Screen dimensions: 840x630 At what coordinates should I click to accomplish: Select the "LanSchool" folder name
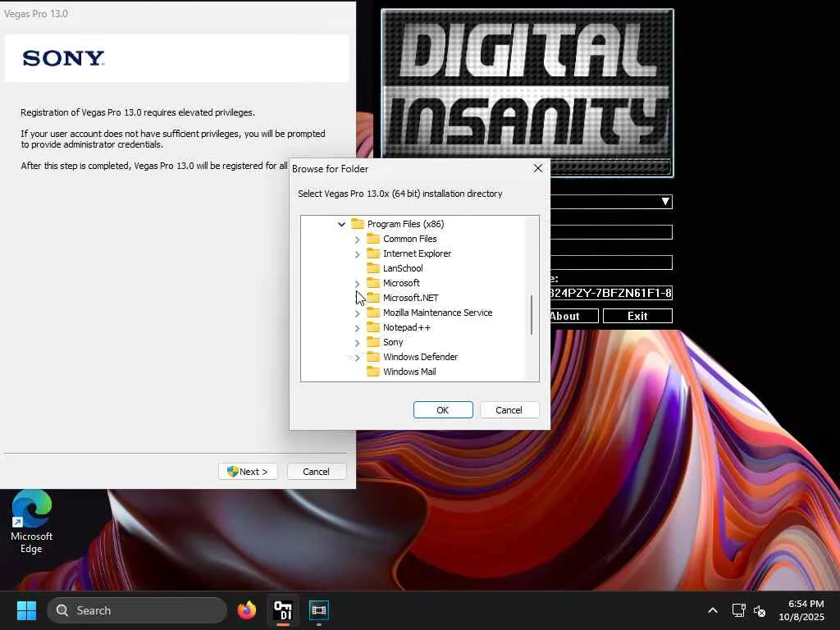403,268
